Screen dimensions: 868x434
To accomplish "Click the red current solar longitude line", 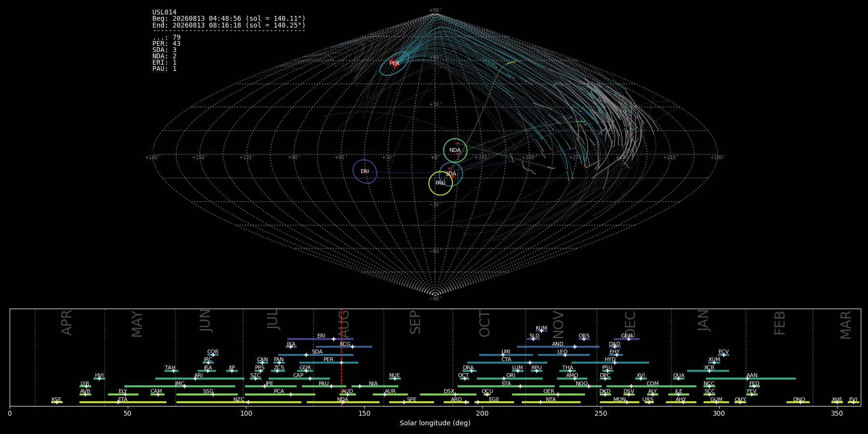I will [x=341, y=357].
